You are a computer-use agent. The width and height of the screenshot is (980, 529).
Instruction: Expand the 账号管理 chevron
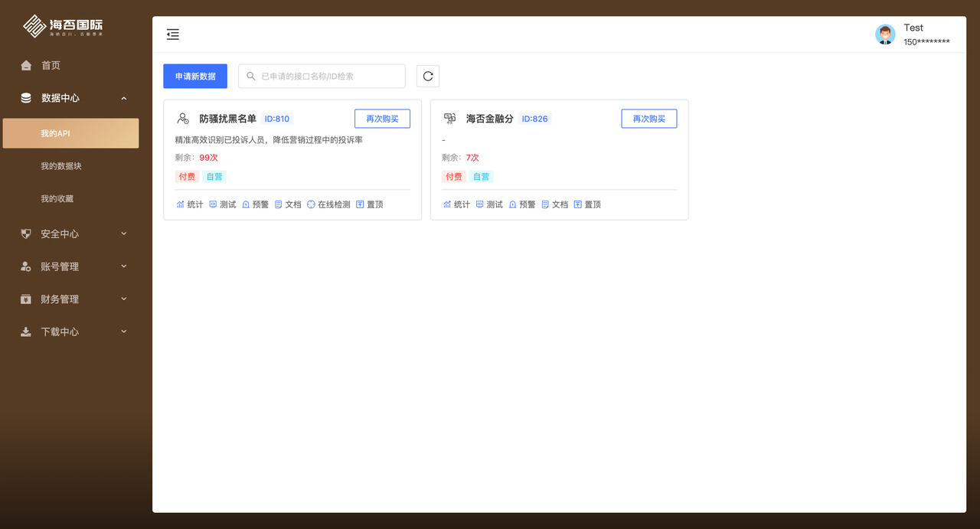[x=124, y=266]
